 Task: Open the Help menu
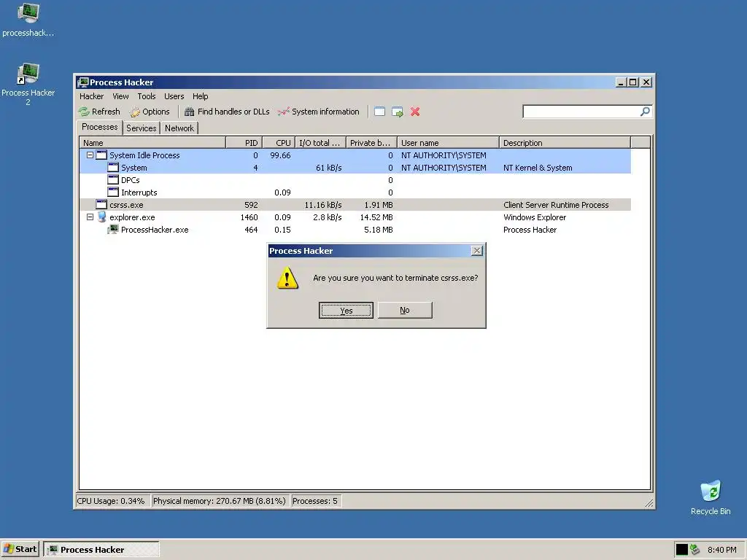[x=200, y=96]
